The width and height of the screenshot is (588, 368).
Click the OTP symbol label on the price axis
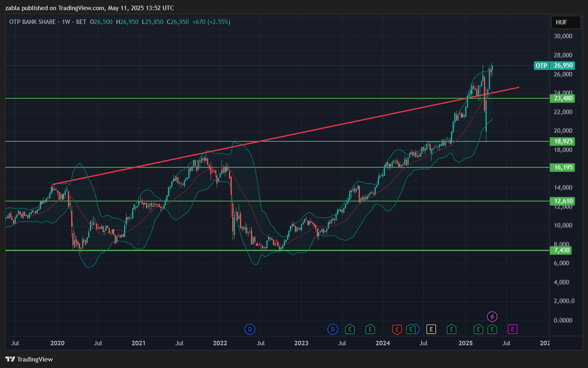[x=541, y=65]
